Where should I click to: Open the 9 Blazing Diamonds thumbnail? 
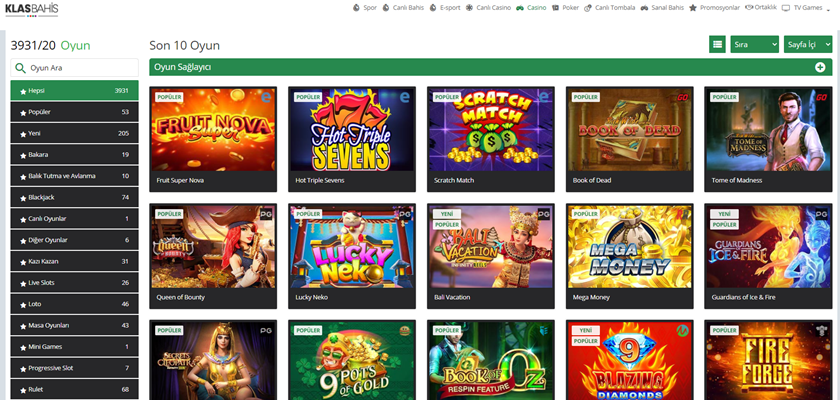point(629,361)
